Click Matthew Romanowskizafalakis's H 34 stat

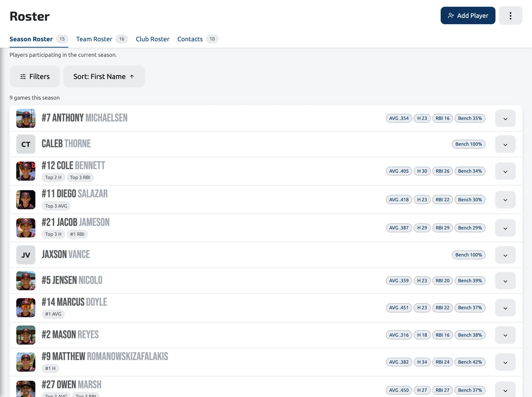(x=422, y=362)
